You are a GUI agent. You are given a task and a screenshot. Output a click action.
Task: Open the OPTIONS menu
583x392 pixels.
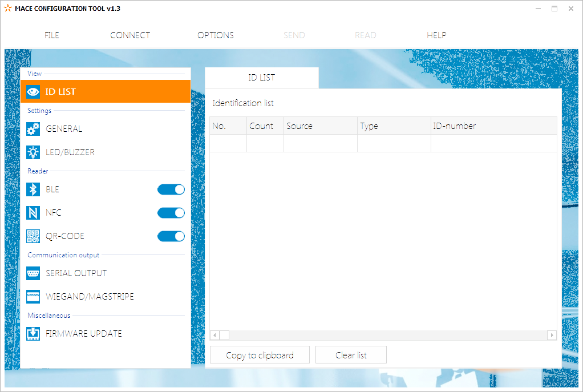pos(216,35)
